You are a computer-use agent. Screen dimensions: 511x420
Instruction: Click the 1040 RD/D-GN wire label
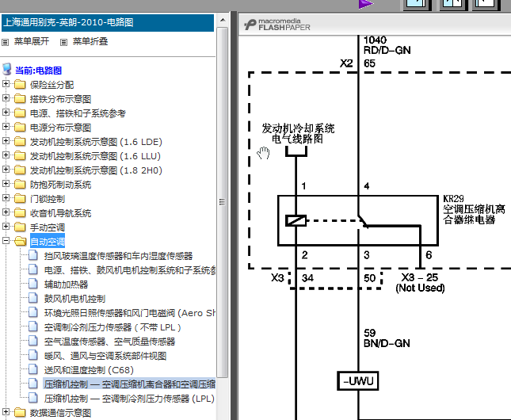click(x=387, y=45)
